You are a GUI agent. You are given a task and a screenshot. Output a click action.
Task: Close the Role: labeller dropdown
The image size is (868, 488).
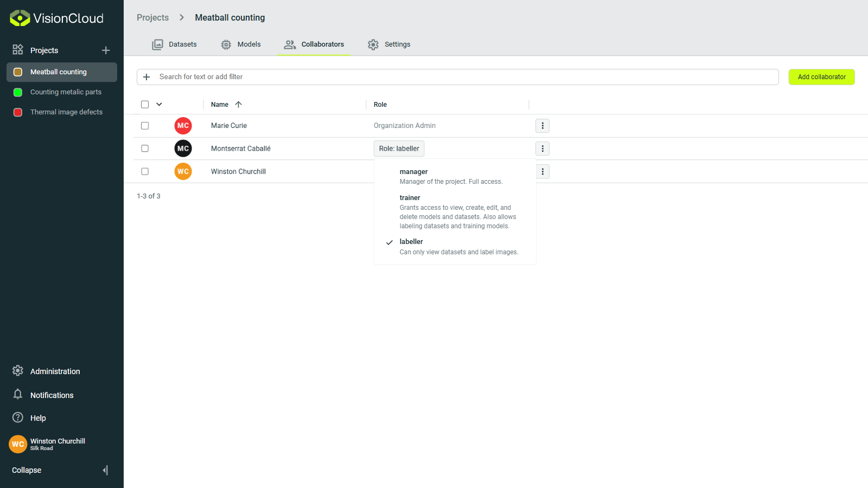pyautogui.click(x=399, y=149)
